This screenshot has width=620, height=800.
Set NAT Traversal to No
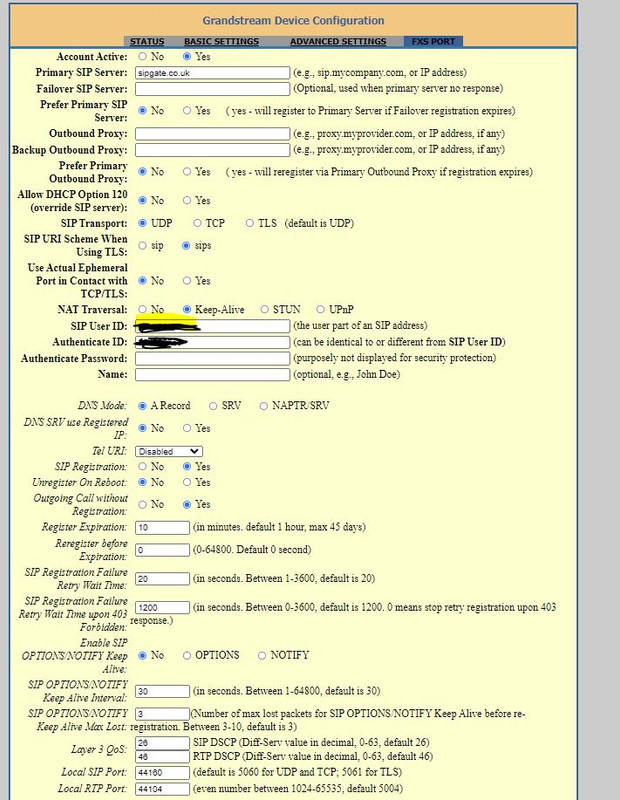click(142, 310)
